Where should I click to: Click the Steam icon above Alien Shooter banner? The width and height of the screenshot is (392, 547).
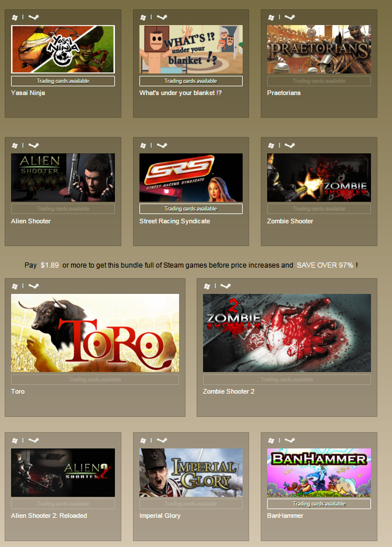point(33,145)
